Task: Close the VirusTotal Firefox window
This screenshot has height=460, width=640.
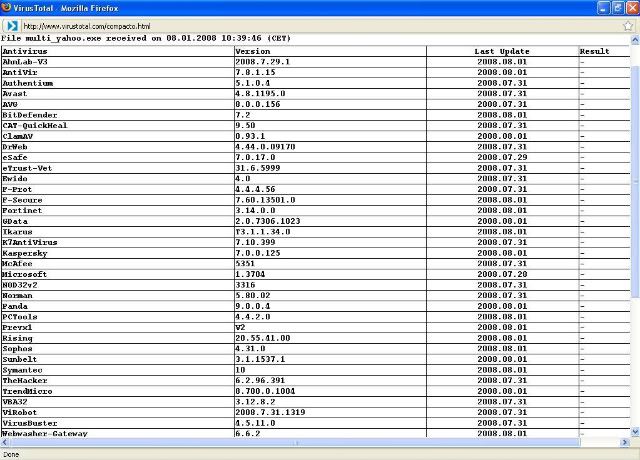Action: (632, 8)
